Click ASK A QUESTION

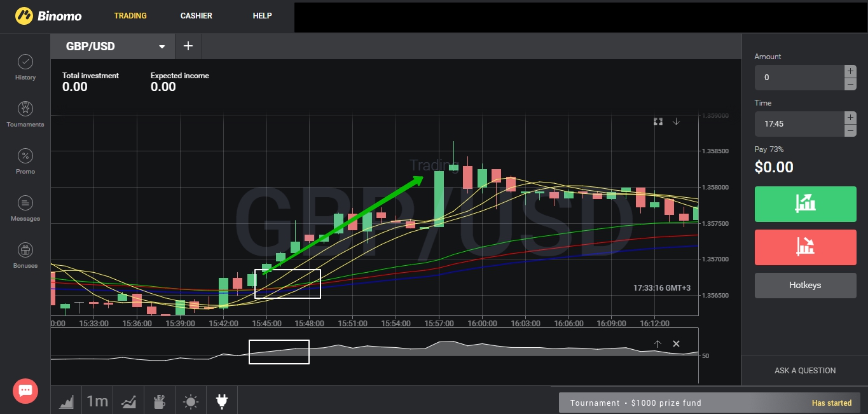pyautogui.click(x=805, y=371)
